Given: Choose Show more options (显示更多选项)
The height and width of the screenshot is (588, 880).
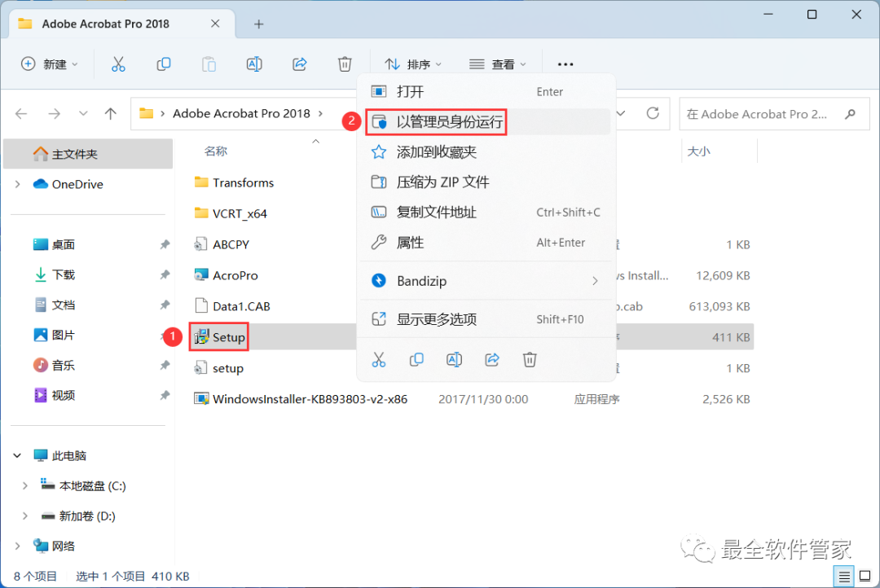Looking at the screenshot, I should (485, 319).
